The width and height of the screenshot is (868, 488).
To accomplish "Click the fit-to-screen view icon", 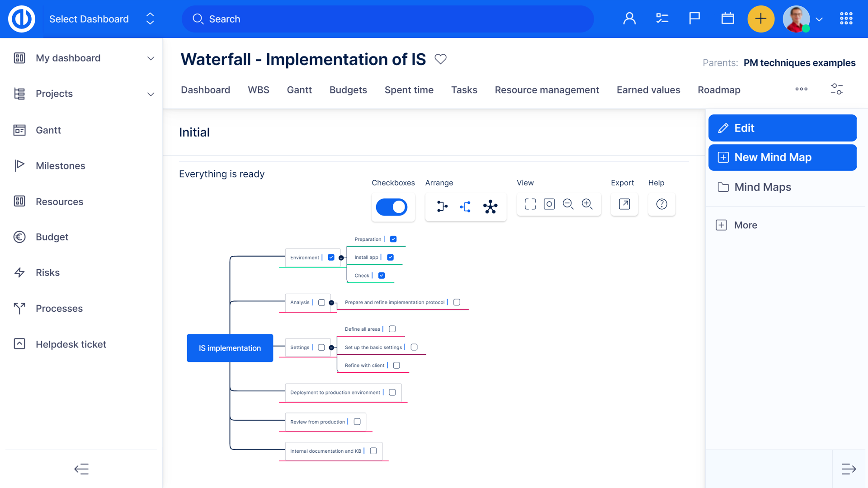I will [530, 204].
